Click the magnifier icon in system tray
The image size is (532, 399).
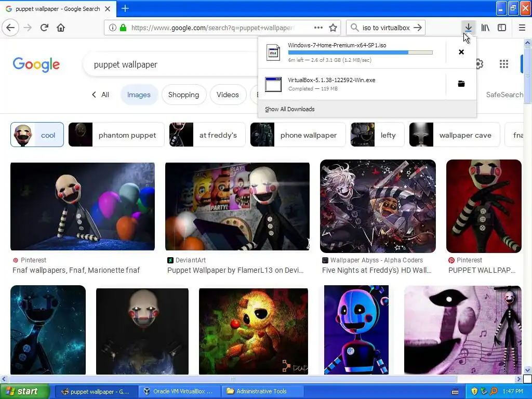pos(494,391)
